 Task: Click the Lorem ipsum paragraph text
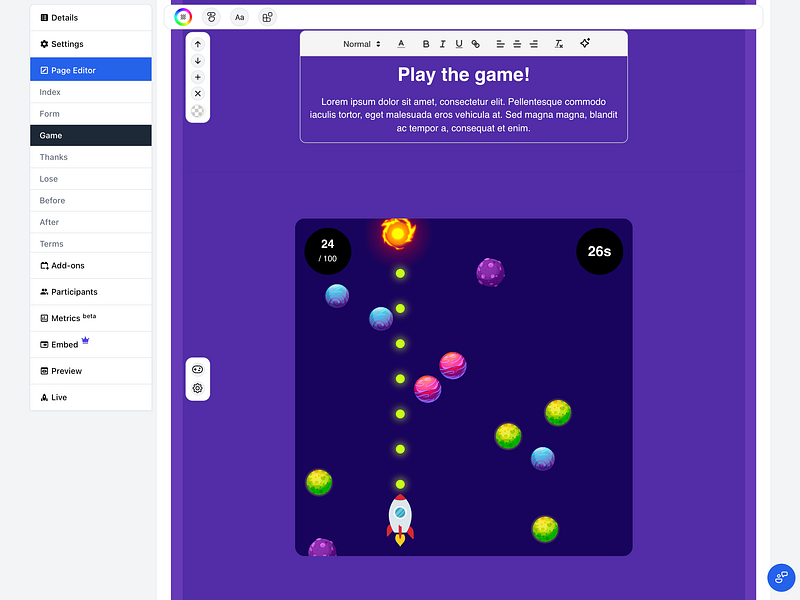(x=463, y=115)
